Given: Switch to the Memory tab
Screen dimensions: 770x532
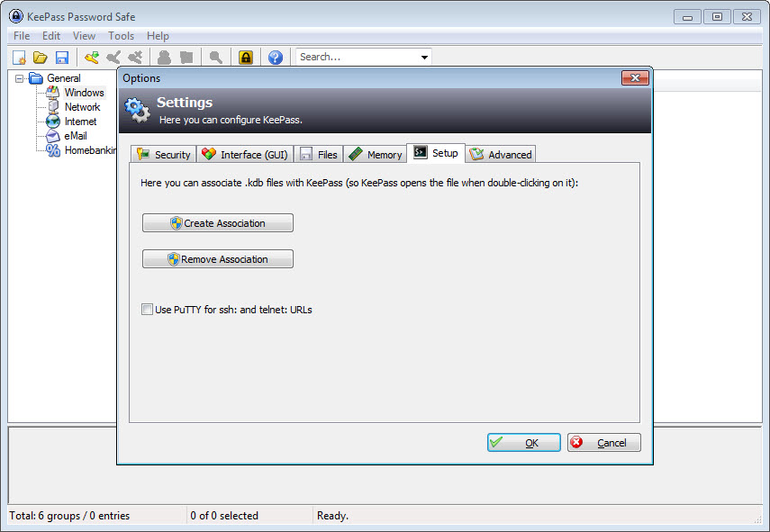Looking at the screenshot, I should click(376, 154).
